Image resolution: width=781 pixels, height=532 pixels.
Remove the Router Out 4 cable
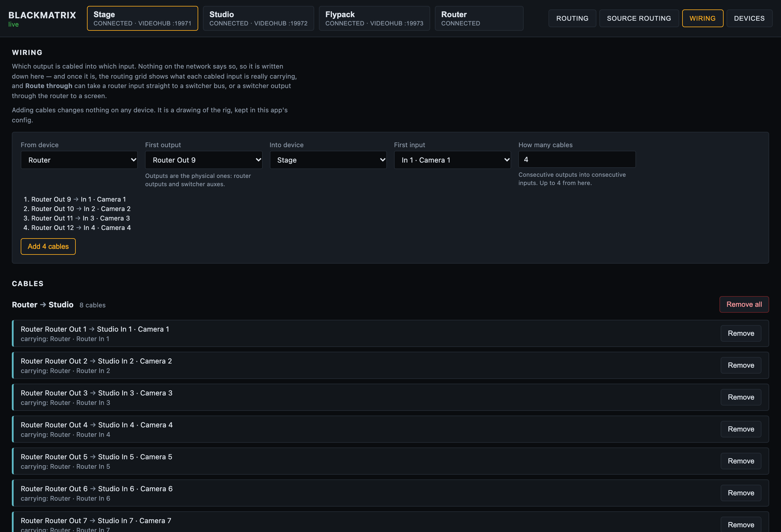click(741, 429)
